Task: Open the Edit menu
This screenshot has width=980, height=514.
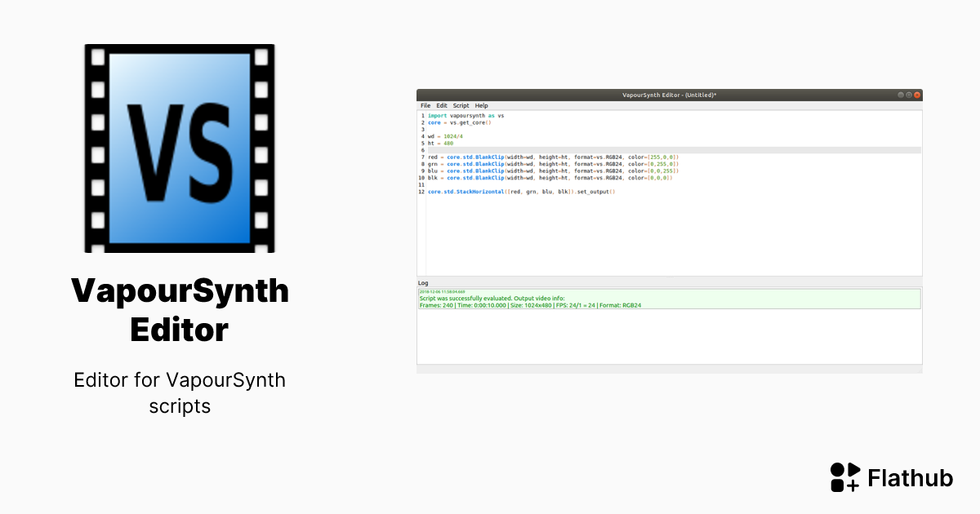Action: (442, 105)
